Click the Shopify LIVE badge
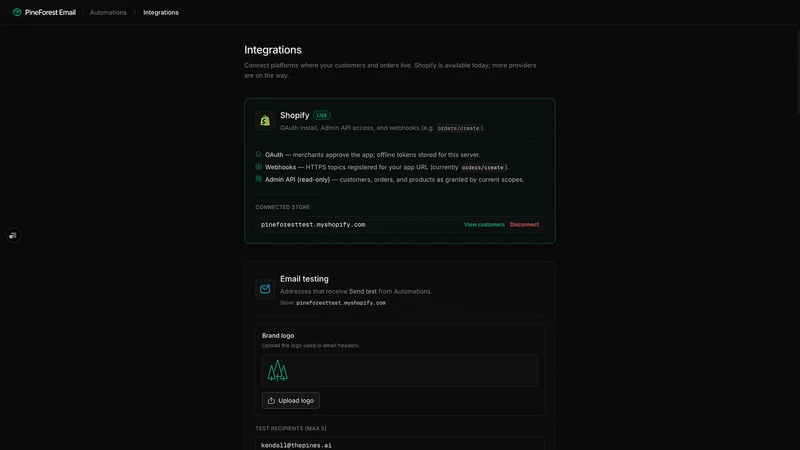This screenshot has width=800, height=450. (x=321, y=115)
